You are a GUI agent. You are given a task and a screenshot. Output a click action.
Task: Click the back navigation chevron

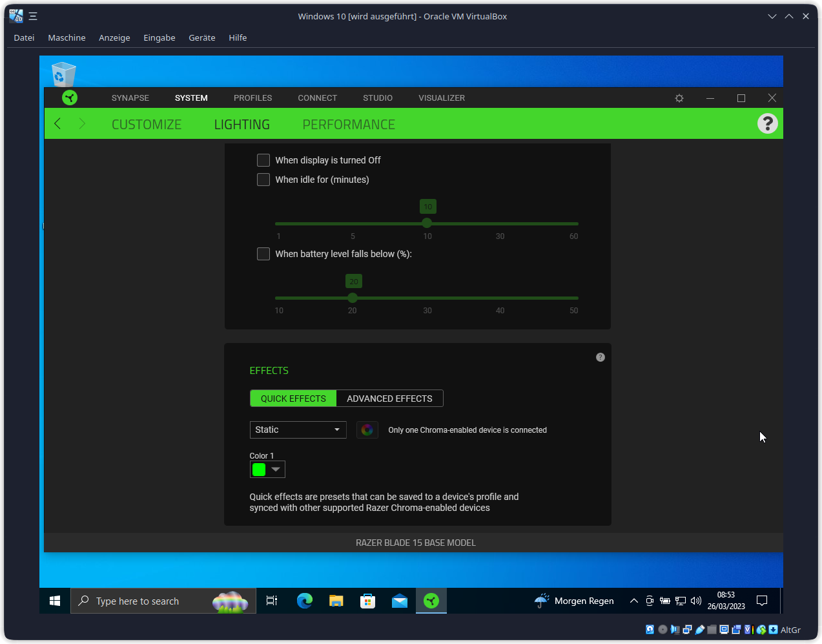[x=57, y=123]
